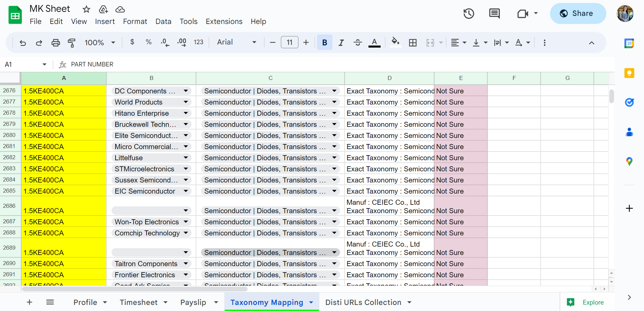Viewport: 644px width, 311px height.
Task: Open the Format menu
Action: (x=135, y=22)
